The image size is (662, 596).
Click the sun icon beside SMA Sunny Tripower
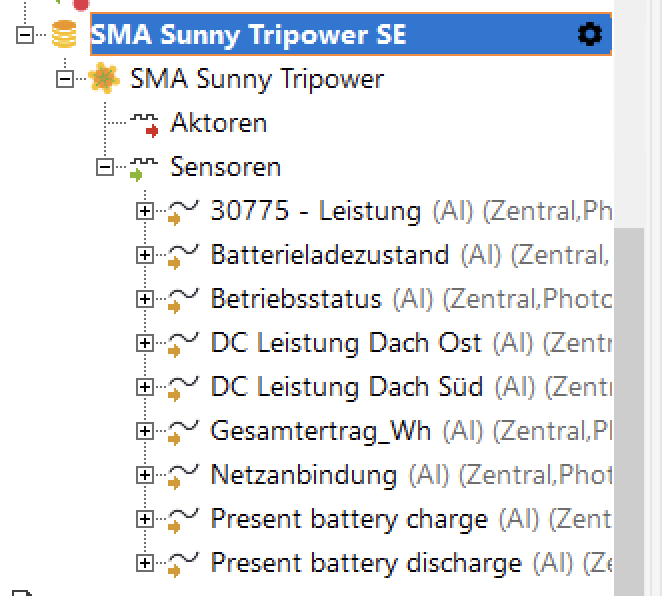point(104,78)
